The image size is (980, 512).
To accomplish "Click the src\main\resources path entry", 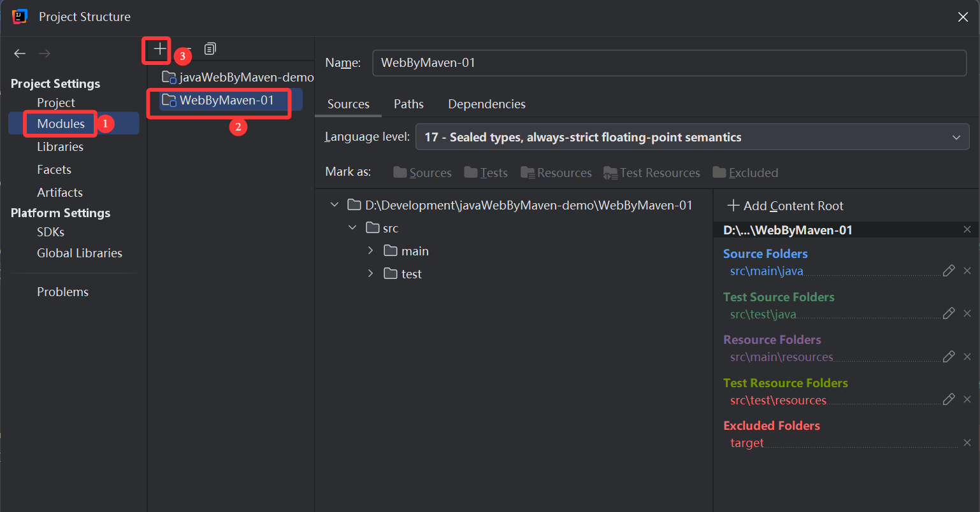I will [782, 357].
